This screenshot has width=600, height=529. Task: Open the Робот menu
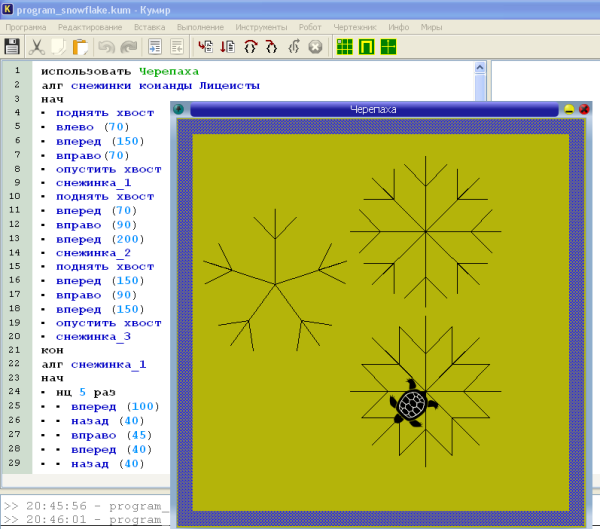(310, 25)
